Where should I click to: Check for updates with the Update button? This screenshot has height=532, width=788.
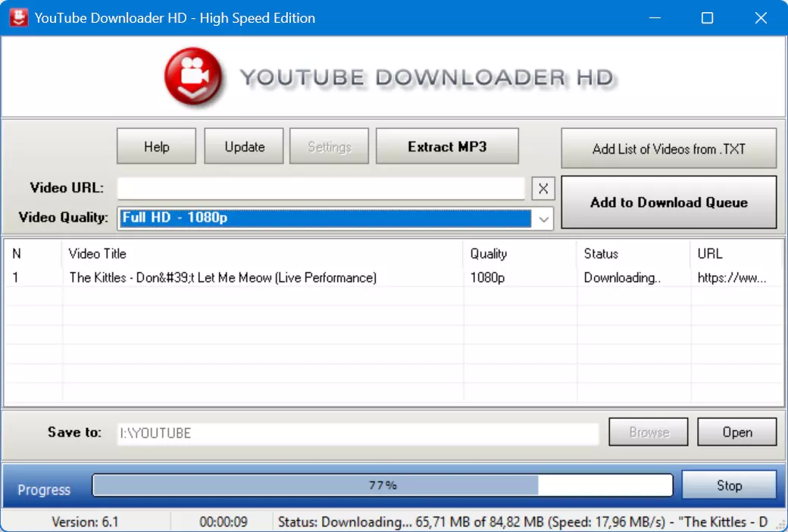244,146
